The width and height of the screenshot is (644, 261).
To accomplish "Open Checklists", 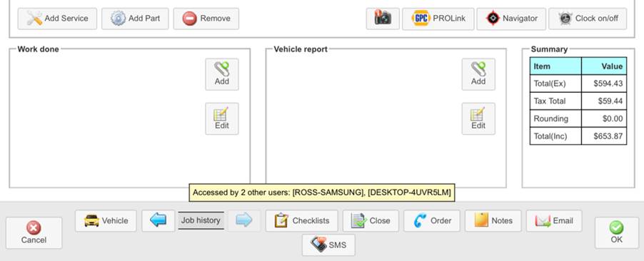I will point(302,221).
